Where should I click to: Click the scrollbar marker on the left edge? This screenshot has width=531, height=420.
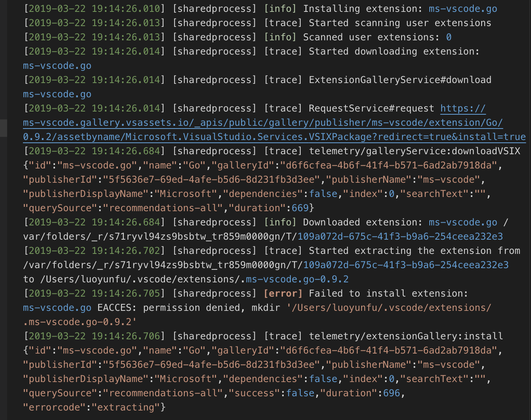(4, 128)
